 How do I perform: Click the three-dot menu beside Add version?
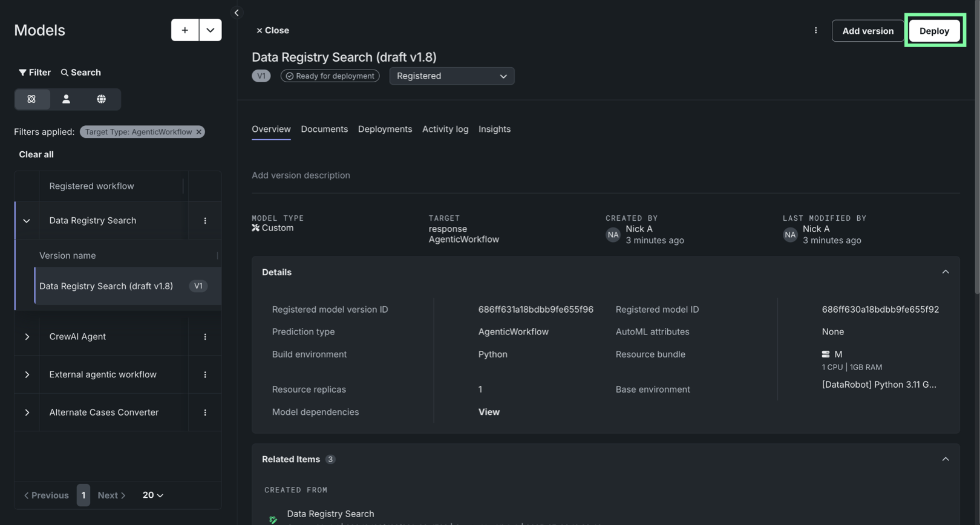pos(815,30)
